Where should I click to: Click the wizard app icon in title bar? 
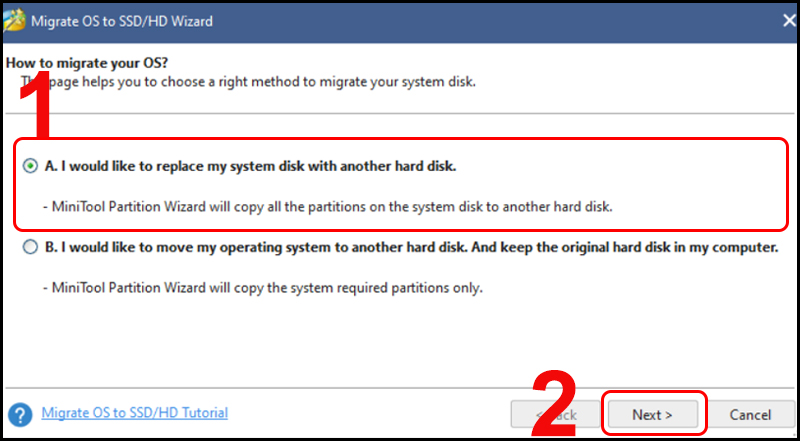(x=17, y=19)
